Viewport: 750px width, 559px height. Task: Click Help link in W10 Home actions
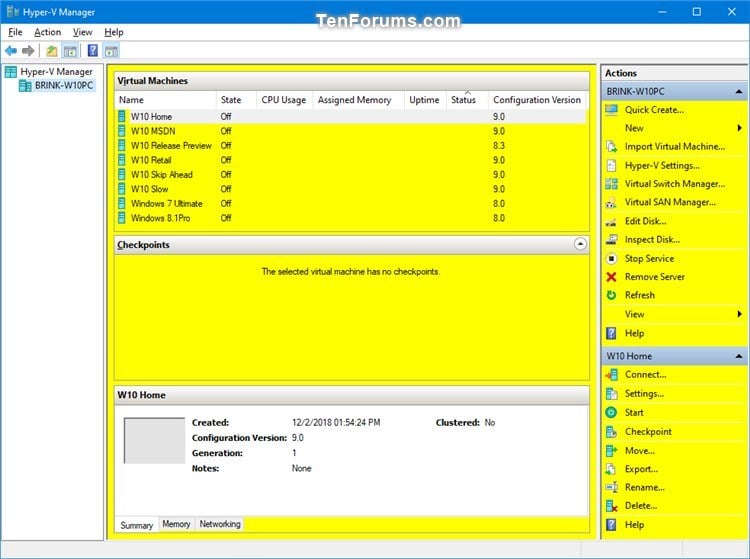634,525
